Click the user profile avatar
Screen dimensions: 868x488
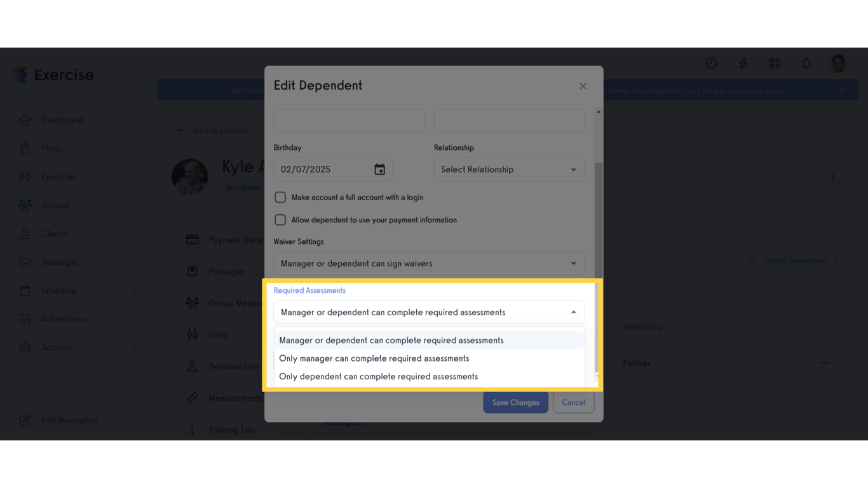pyautogui.click(x=838, y=64)
